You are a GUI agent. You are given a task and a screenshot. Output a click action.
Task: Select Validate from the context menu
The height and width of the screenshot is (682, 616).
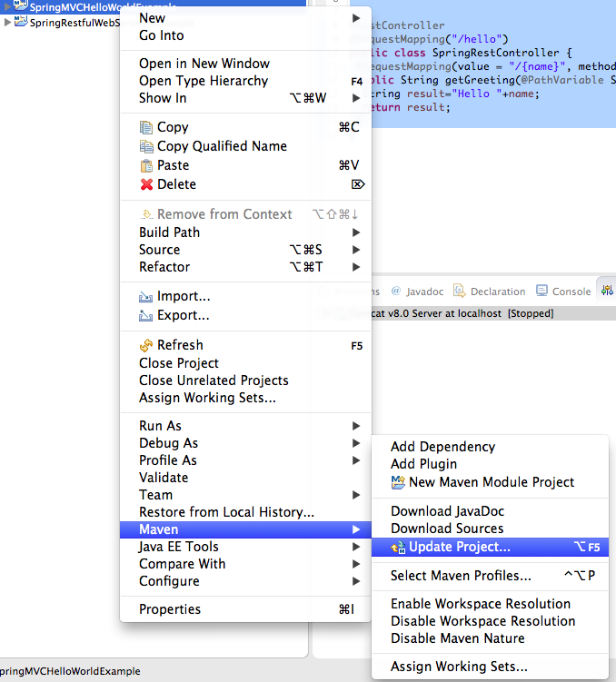245,478
